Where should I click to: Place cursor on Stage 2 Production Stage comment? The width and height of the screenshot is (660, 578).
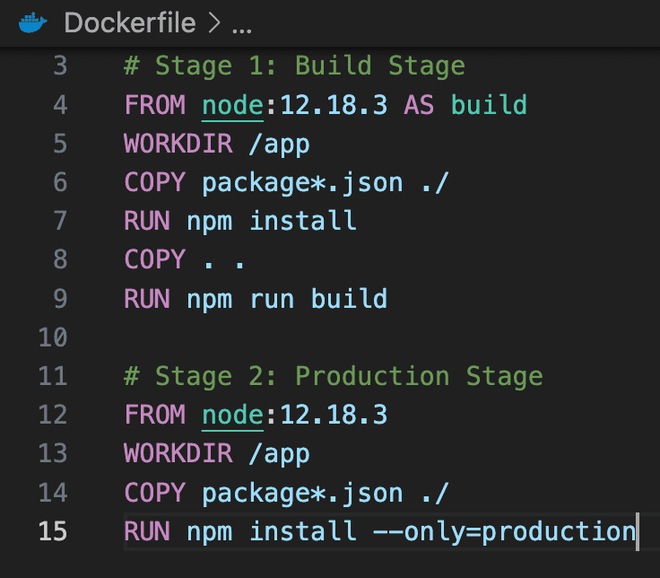click(x=333, y=376)
